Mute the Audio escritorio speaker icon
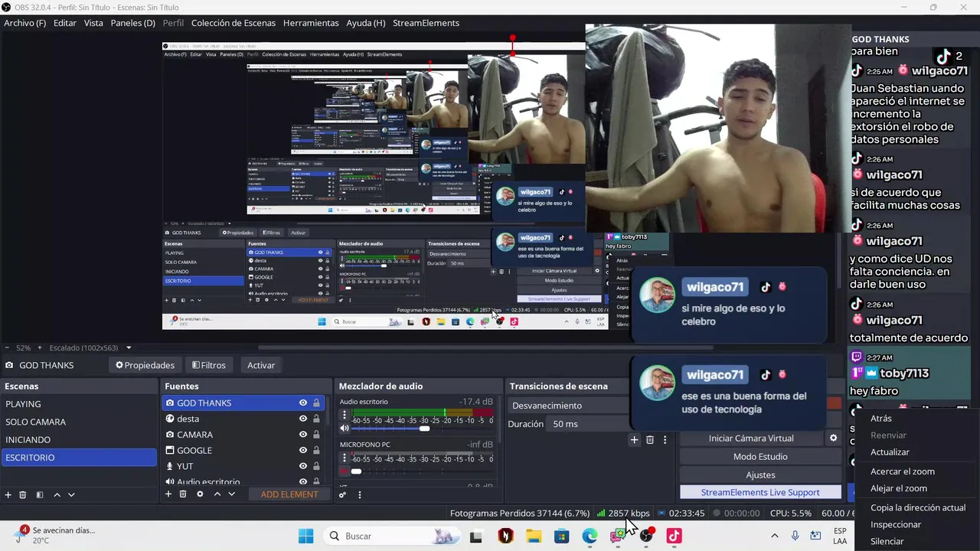This screenshot has width=980, height=551. pos(345,429)
